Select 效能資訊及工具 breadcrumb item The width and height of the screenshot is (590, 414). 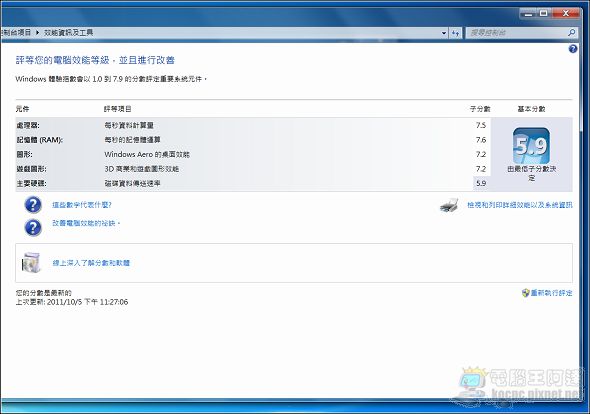point(68,33)
